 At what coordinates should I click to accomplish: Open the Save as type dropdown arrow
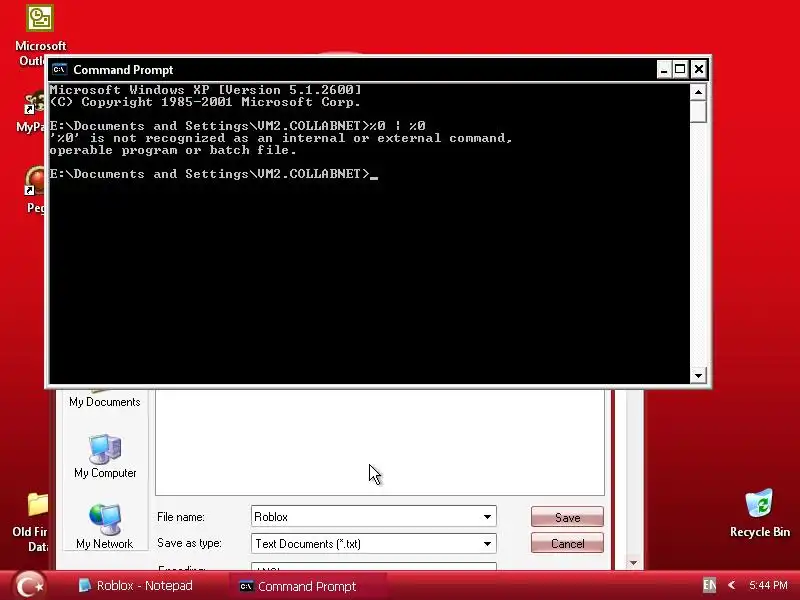487,544
